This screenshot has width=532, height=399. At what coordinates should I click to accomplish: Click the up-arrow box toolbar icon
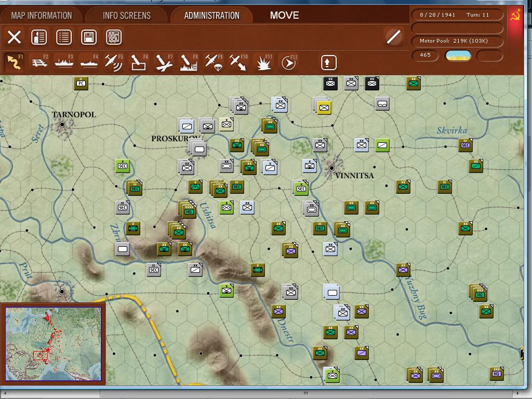click(x=328, y=62)
